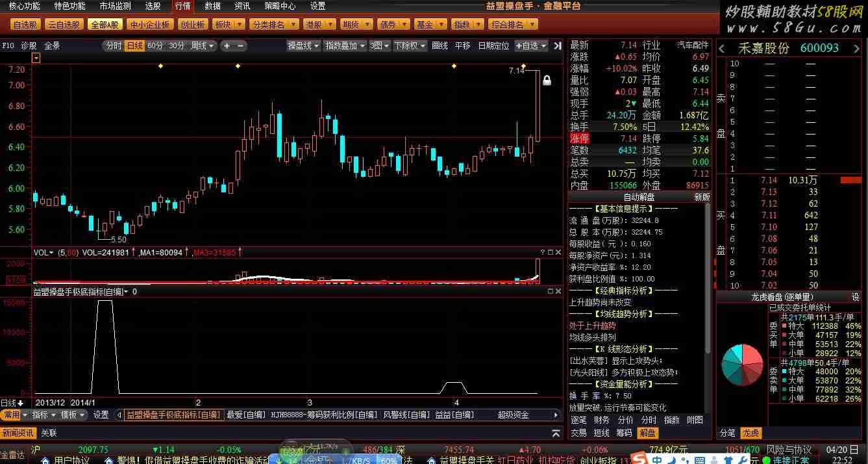Screen dimensions: 868x464
Task: Click the 日期定位 button
Action: (x=493, y=45)
